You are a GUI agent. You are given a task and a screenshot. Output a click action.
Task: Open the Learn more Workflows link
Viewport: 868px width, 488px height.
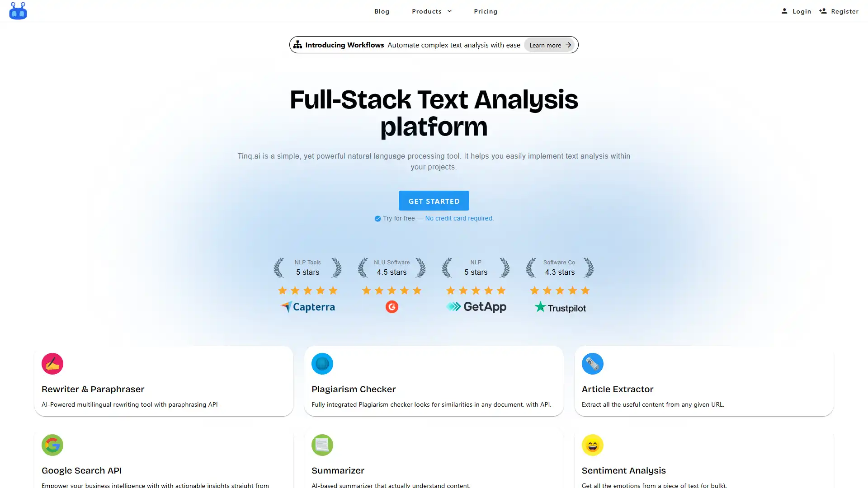tap(550, 45)
